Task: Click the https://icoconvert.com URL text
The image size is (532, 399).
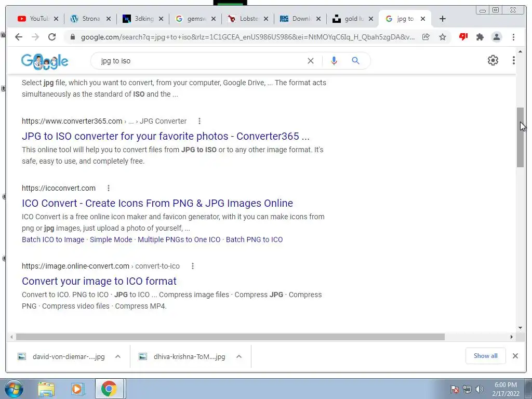Action: pos(59,188)
